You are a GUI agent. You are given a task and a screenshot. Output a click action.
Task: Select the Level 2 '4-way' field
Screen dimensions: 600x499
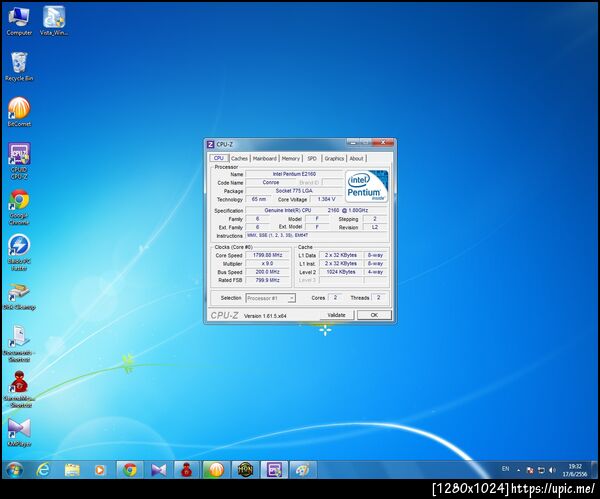tap(375, 272)
